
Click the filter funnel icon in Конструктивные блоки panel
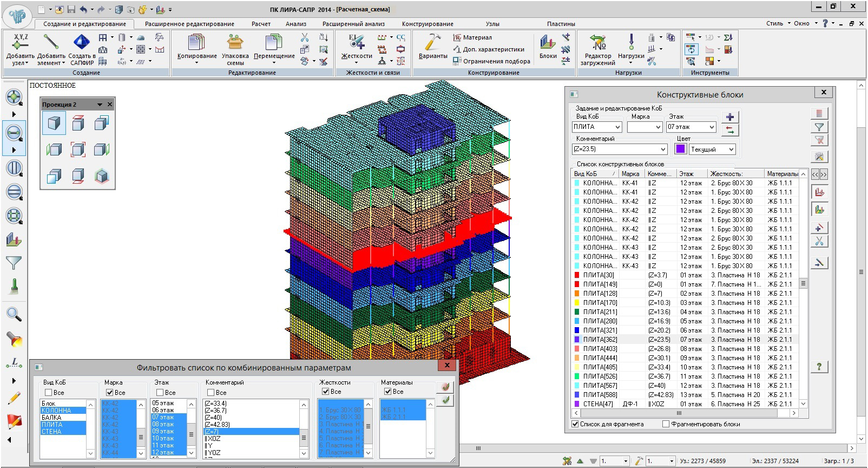pyautogui.click(x=819, y=127)
